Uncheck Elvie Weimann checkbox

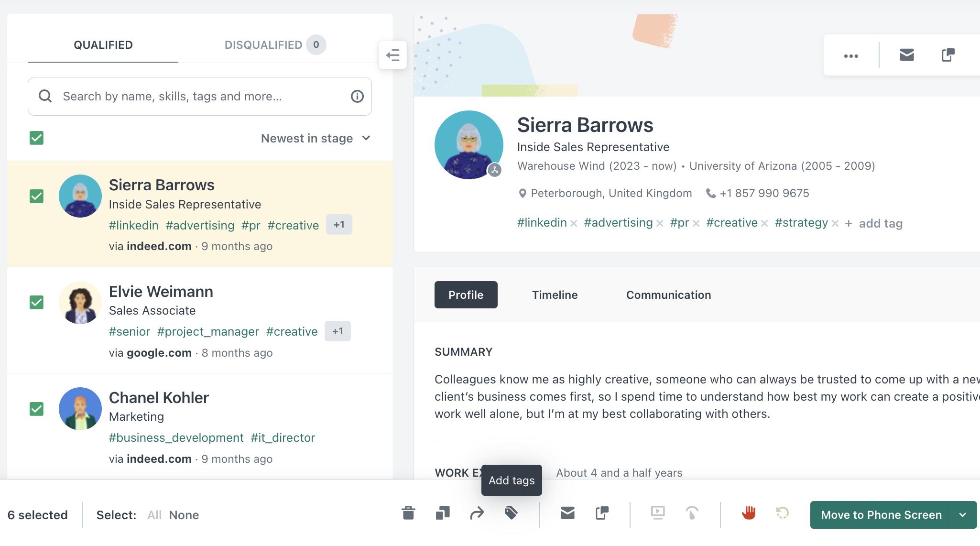(37, 303)
